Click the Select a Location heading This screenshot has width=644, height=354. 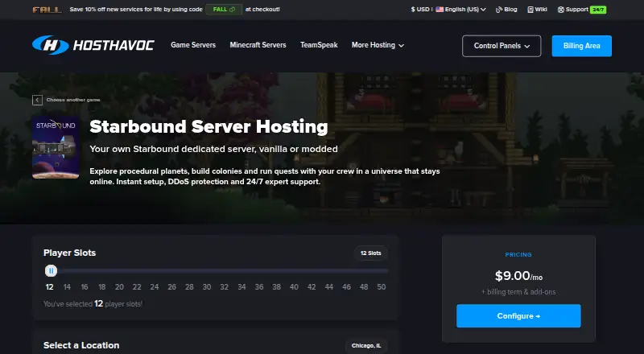click(x=81, y=345)
